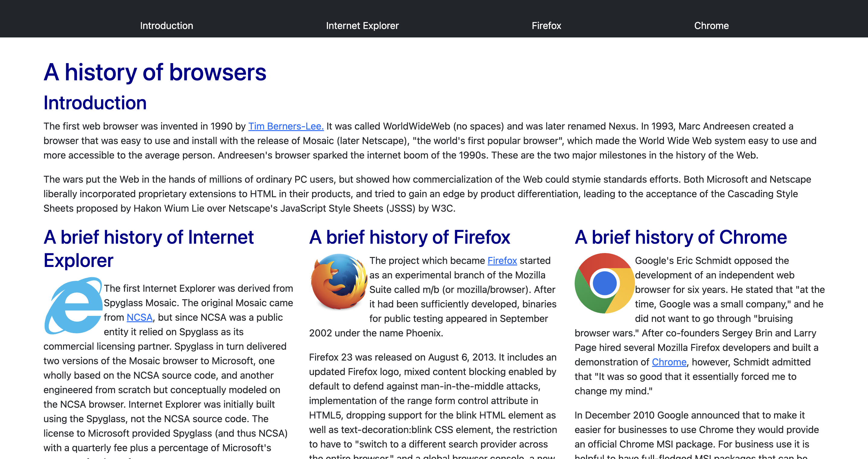The height and width of the screenshot is (459, 868).
Task: Click the Firefox logo image
Action: [x=339, y=282]
